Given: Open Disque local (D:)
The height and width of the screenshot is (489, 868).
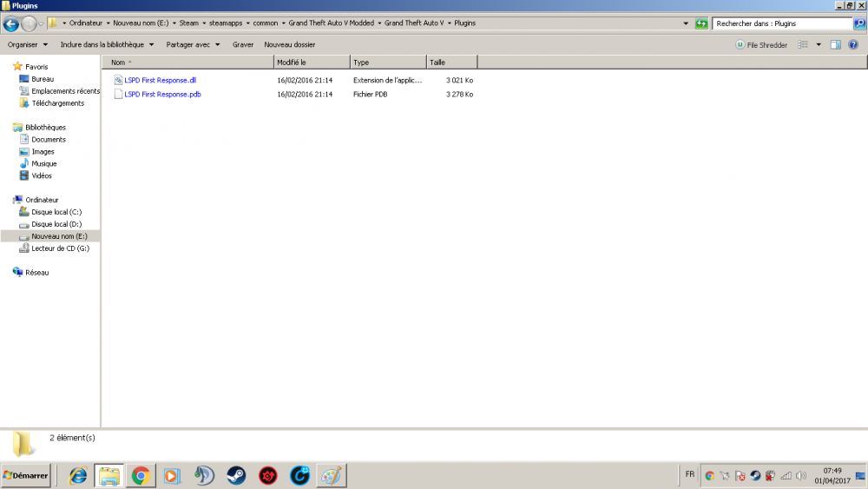Looking at the screenshot, I should (56, 224).
